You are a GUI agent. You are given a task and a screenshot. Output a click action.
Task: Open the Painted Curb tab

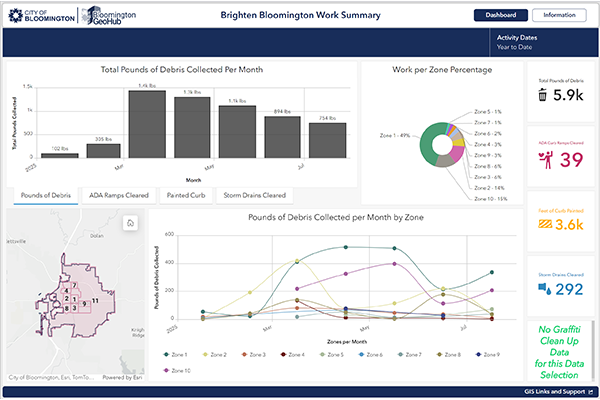(185, 195)
